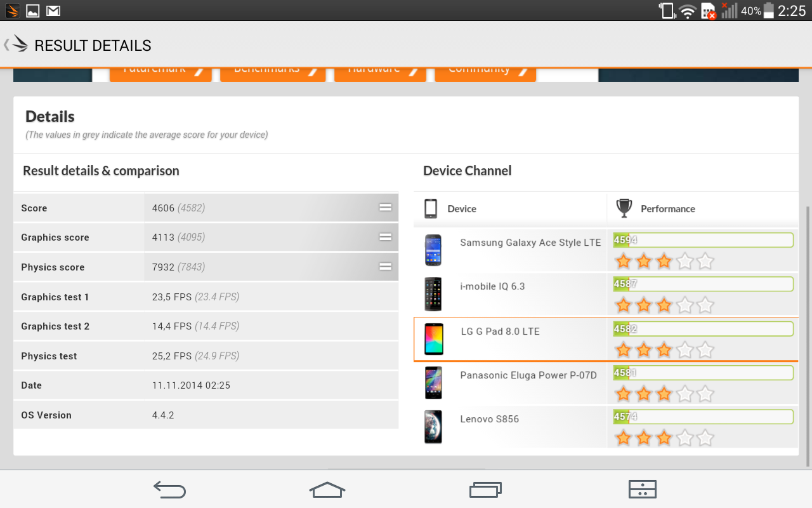Tap the battery status icon
Screen dimensions: 812x508
click(x=769, y=10)
